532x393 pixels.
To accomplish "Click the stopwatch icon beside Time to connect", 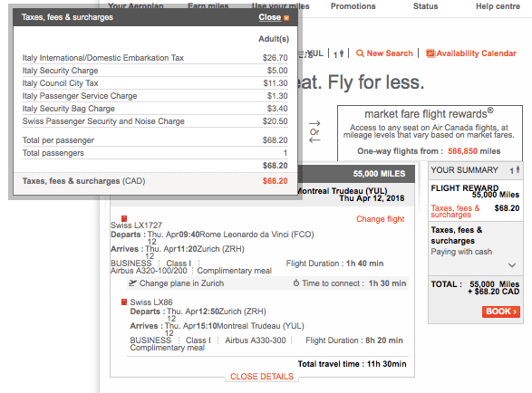I will [x=296, y=283].
